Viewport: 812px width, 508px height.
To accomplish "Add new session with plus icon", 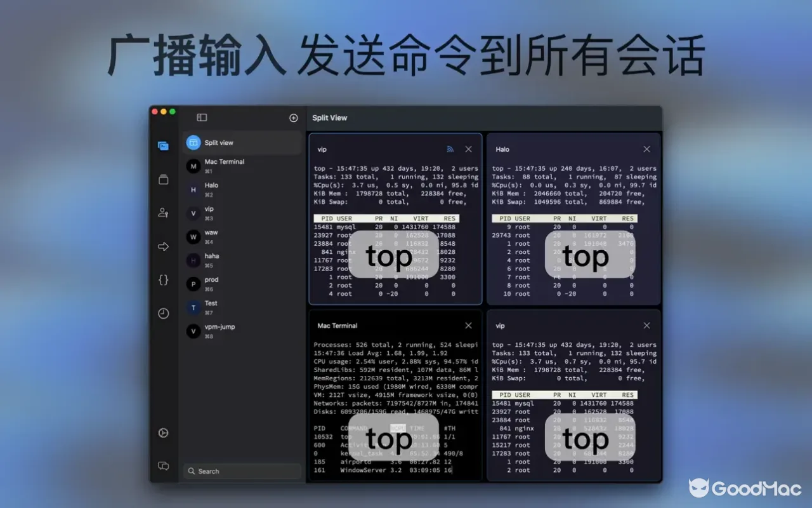I will coord(293,117).
